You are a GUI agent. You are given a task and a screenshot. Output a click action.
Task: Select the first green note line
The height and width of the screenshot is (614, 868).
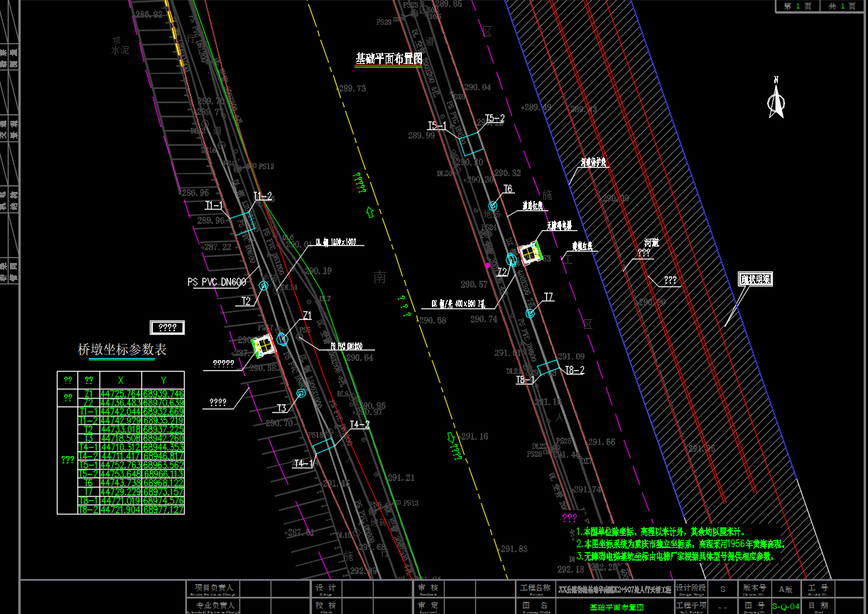tap(661, 532)
